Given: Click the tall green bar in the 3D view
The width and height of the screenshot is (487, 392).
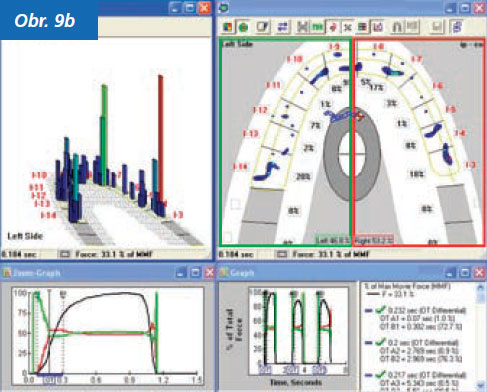Looking at the screenshot, I should (x=104, y=135).
